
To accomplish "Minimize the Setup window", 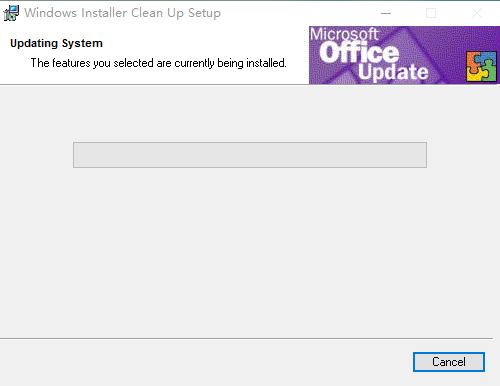I will 386,13.
